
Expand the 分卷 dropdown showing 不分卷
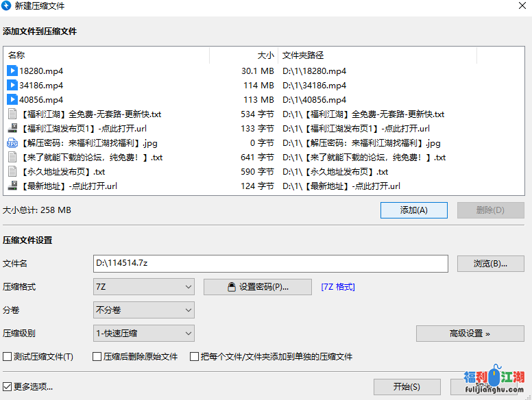(x=144, y=310)
